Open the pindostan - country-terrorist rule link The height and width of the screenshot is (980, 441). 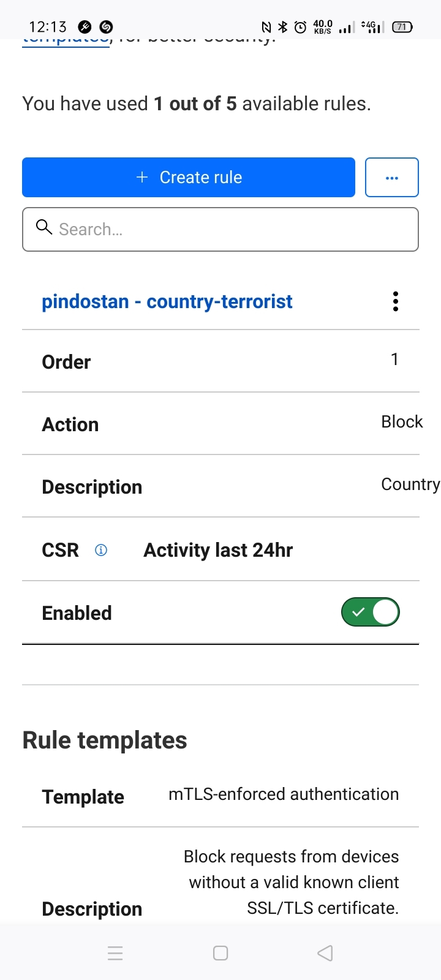point(167,301)
